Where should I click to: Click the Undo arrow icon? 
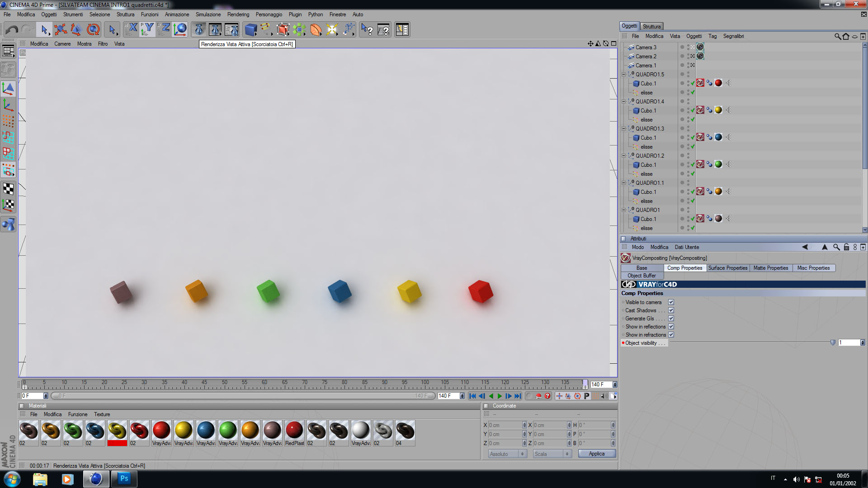tap(12, 30)
